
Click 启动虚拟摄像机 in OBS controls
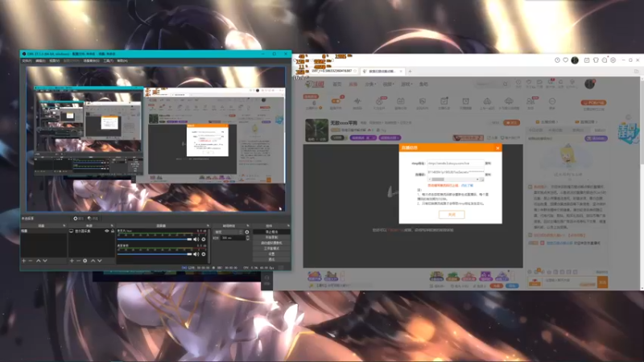click(x=271, y=243)
